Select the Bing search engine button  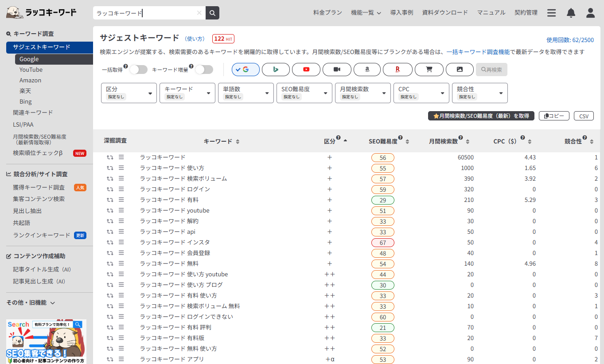[x=276, y=70]
